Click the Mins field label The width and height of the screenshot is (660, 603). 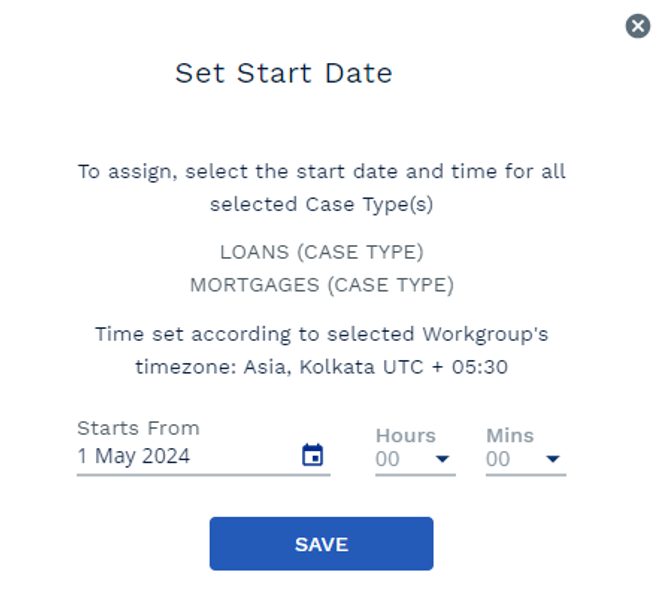pos(510,436)
